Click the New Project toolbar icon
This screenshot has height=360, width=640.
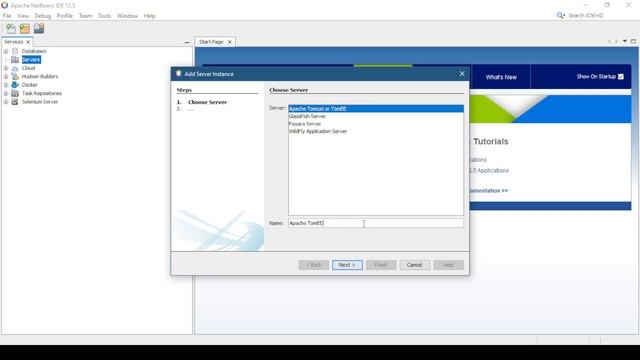pyautogui.click(x=24, y=29)
